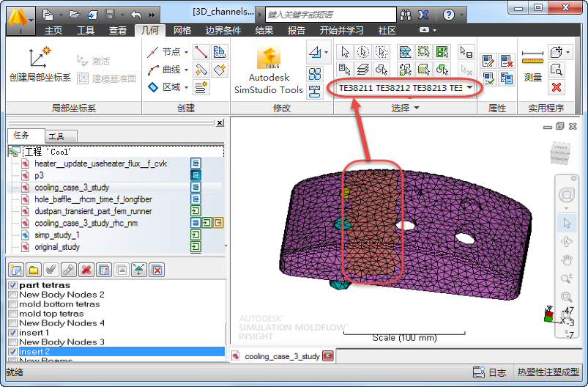Click the binoculars search icon
This screenshot has height=387, width=588.
pyautogui.click(x=406, y=15)
